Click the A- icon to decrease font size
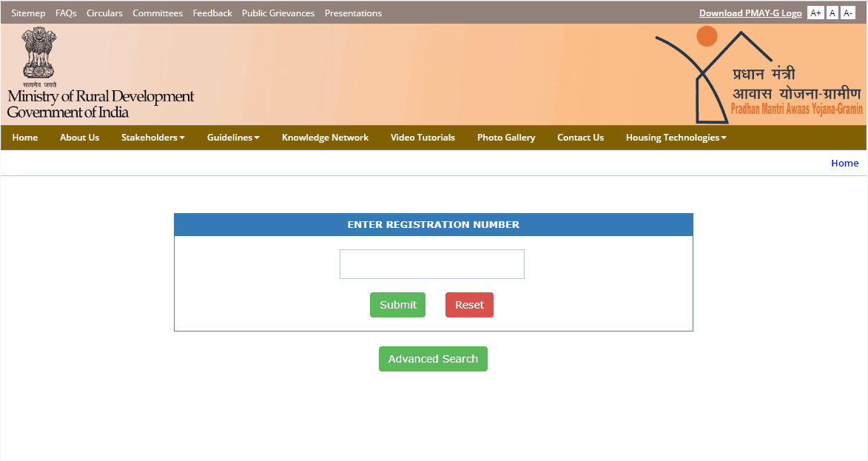This screenshot has width=868, height=461. pos(848,13)
